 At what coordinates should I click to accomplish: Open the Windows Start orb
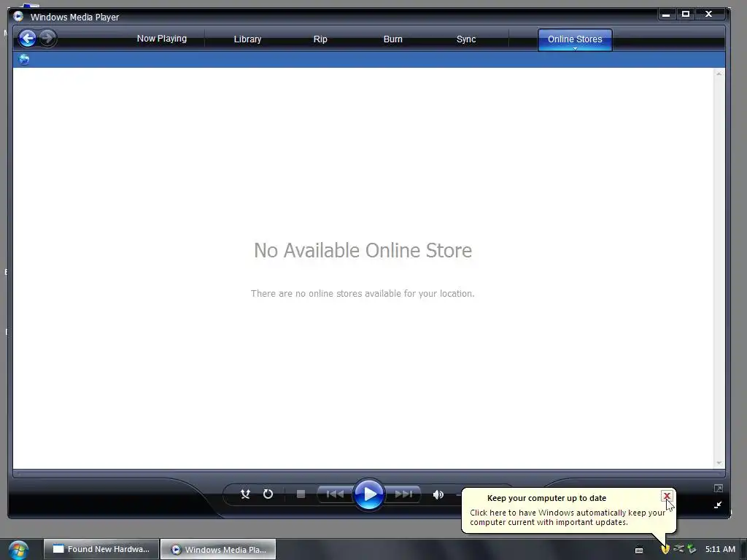(x=18, y=550)
